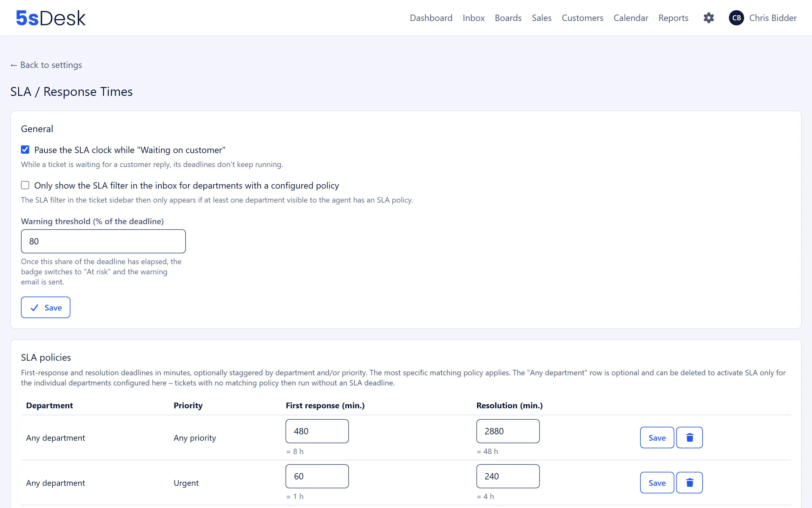Click the '= 1 h' conversion text
Viewport: 812px width, 508px height.
(295, 496)
